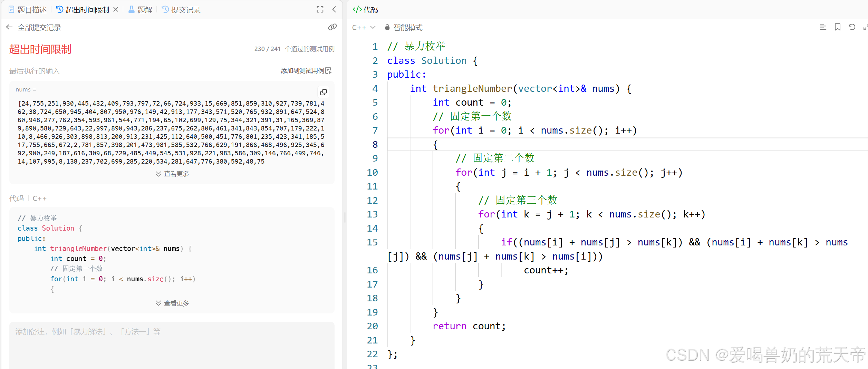Click 'public:' on editor line 3
This screenshot has width=868, height=369.
[x=407, y=75]
